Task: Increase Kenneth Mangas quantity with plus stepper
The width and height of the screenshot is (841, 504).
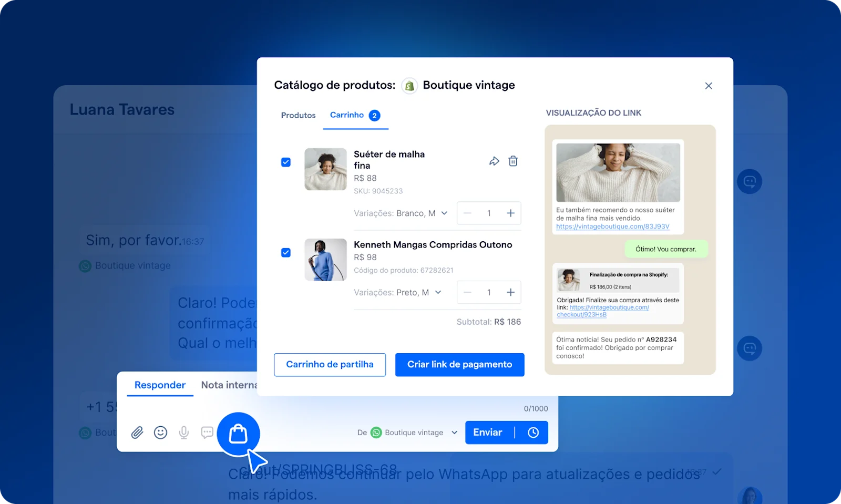Action: (510, 292)
